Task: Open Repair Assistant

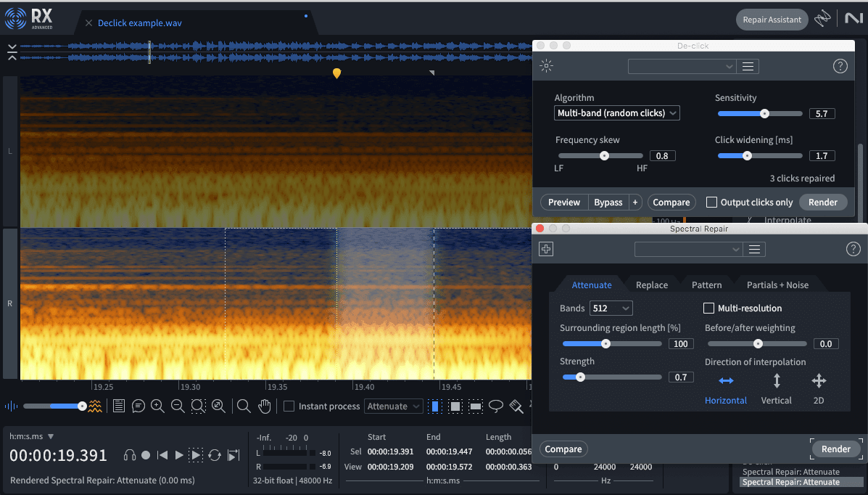Action: pos(772,20)
